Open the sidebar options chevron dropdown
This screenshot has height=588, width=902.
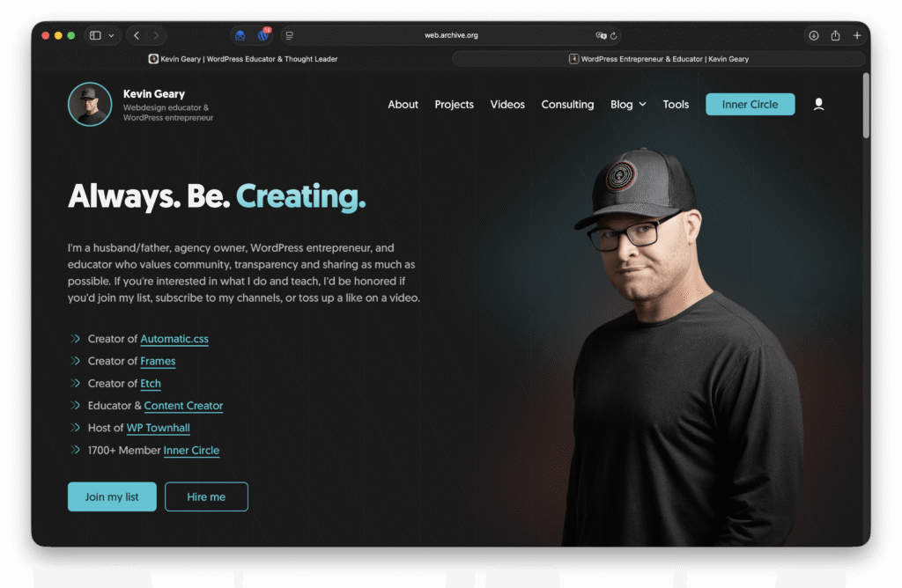click(111, 35)
